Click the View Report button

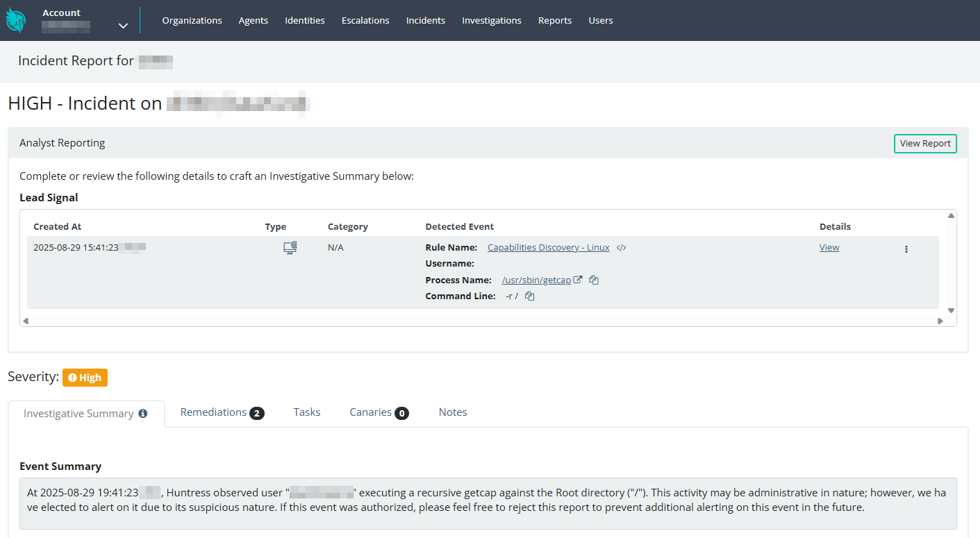click(925, 144)
